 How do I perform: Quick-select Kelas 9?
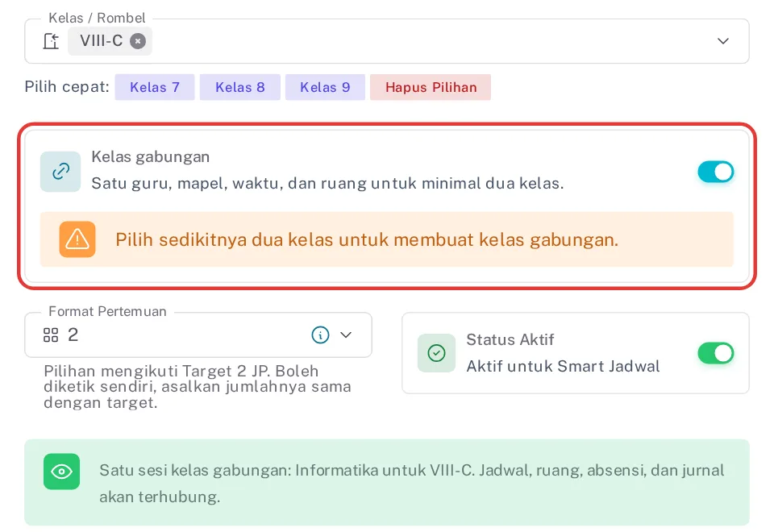pos(325,87)
